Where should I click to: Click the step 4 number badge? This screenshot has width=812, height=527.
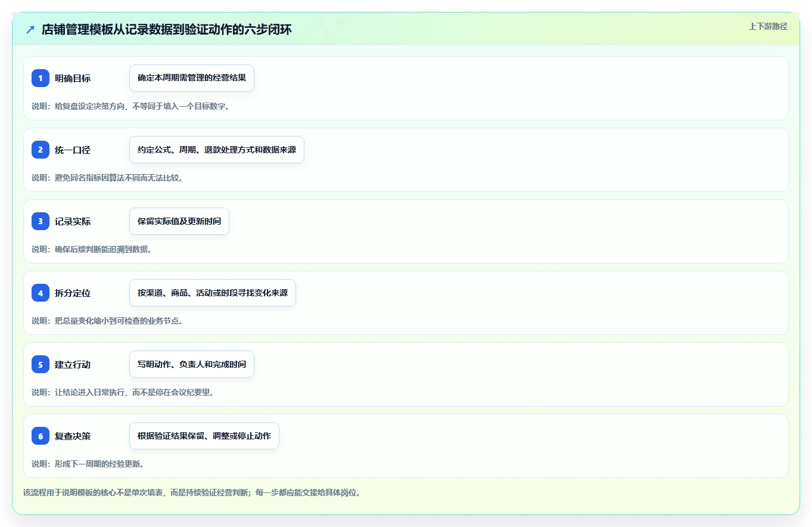(41, 293)
